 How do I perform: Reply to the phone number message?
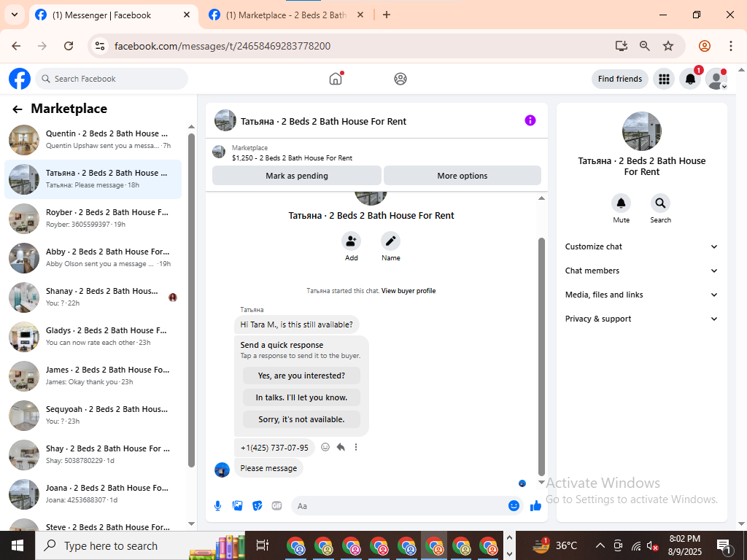tap(341, 447)
